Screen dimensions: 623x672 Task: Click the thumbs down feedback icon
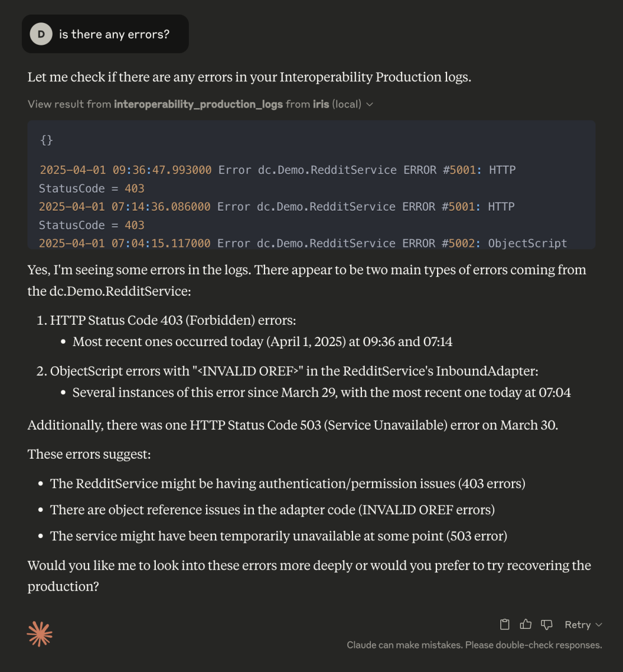(x=546, y=624)
